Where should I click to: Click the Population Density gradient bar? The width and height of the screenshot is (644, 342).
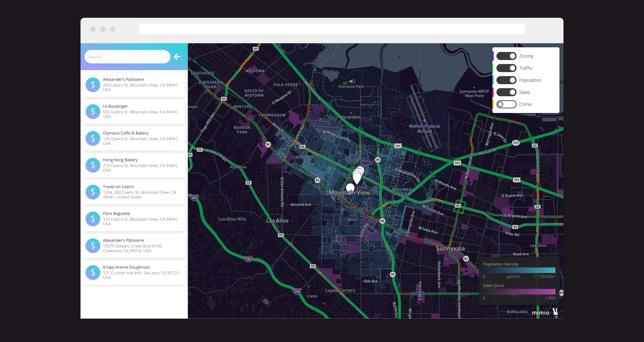(x=519, y=270)
